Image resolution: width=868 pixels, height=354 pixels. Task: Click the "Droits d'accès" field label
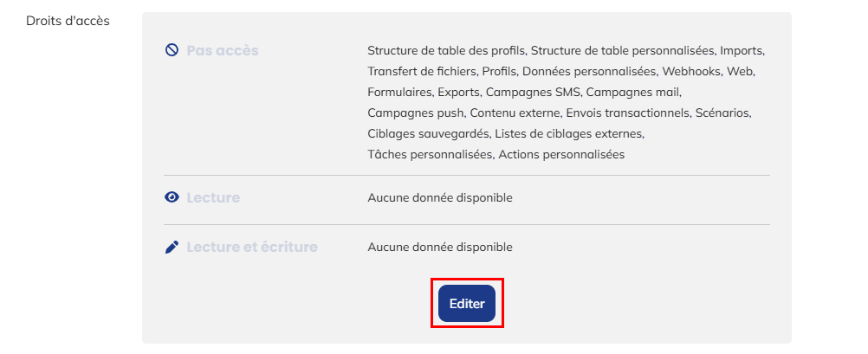tap(68, 20)
